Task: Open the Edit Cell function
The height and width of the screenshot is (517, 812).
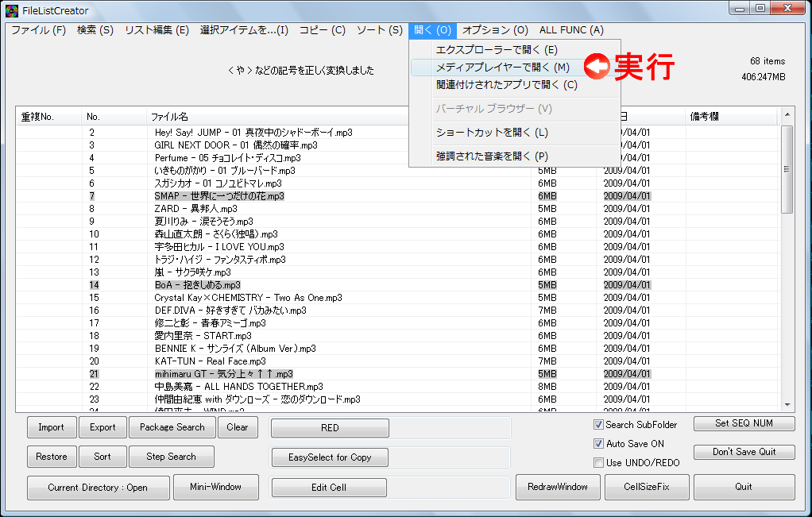Action: [329, 487]
